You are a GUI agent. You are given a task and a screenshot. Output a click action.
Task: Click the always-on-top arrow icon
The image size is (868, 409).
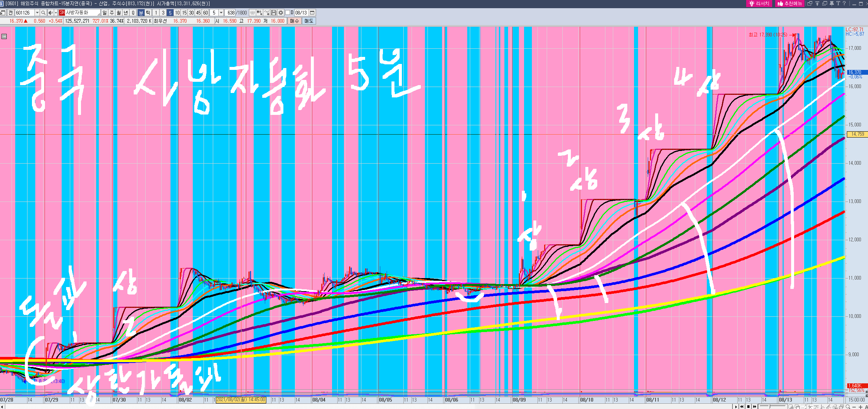click(817, 3)
